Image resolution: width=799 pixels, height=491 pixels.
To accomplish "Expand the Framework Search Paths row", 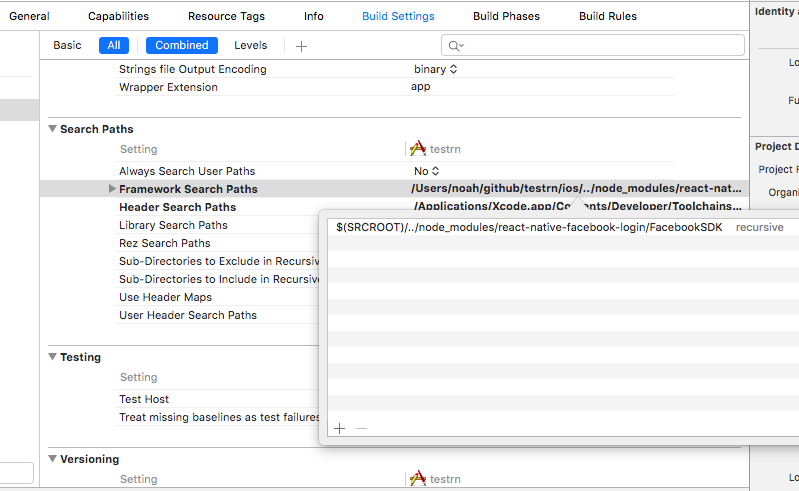I will click(112, 189).
